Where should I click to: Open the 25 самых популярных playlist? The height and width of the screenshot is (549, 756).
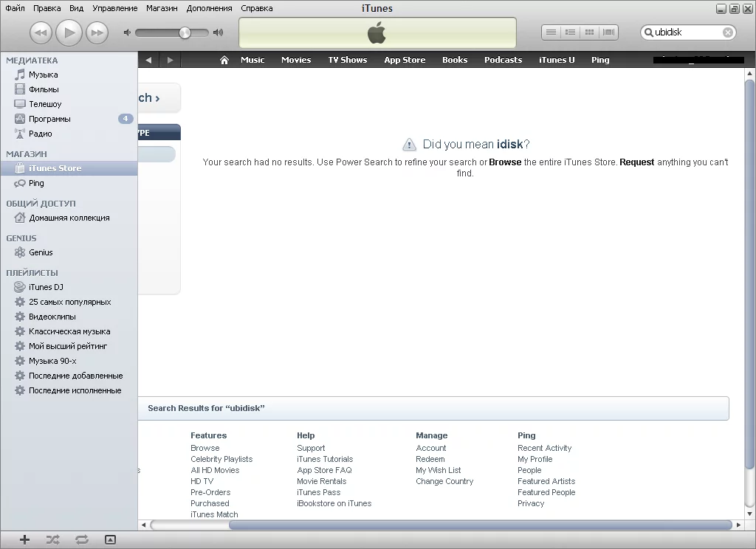click(x=69, y=302)
